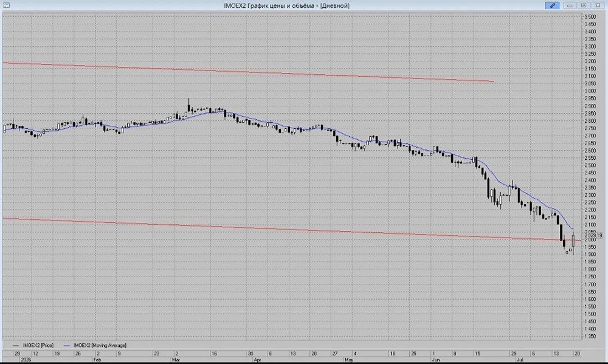Viewport: 608px width, 364px height.
Task: Minimize the IMOEX2 chart window
Action: [x=570, y=5]
